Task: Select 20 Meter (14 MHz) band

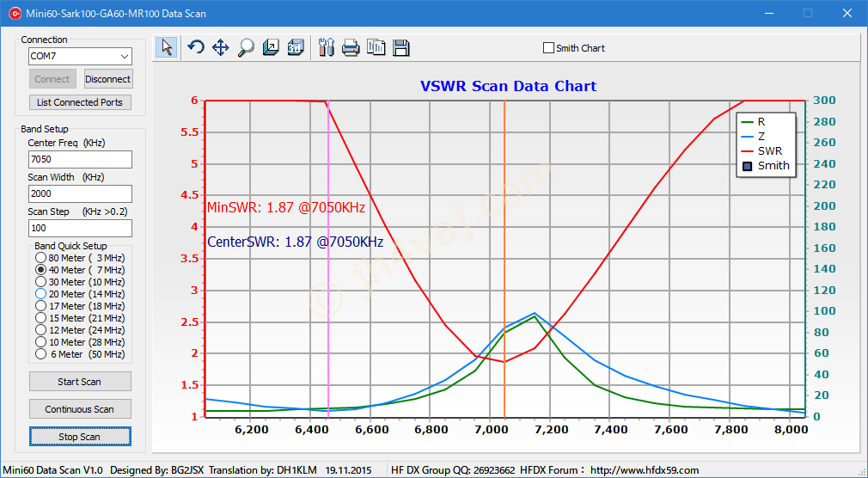Action: 40,293
